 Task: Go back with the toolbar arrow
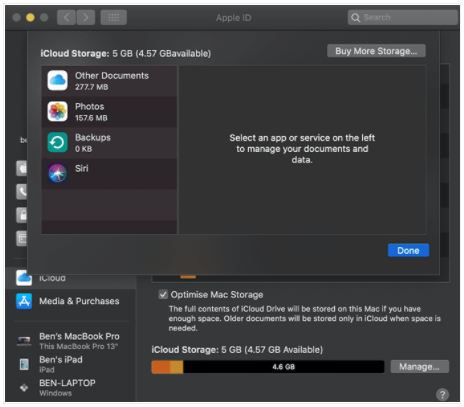tap(66, 17)
